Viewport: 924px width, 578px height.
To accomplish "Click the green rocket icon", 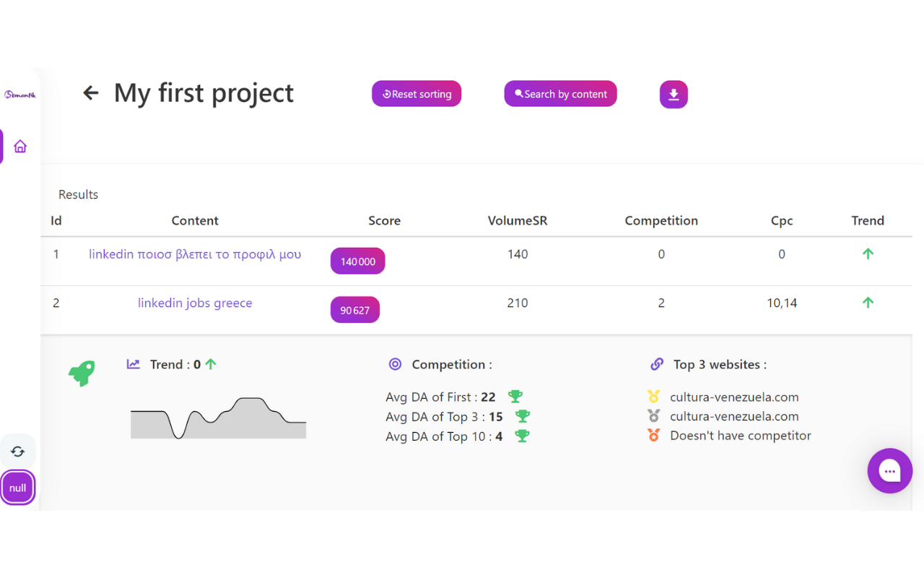I will pyautogui.click(x=82, y=374).
